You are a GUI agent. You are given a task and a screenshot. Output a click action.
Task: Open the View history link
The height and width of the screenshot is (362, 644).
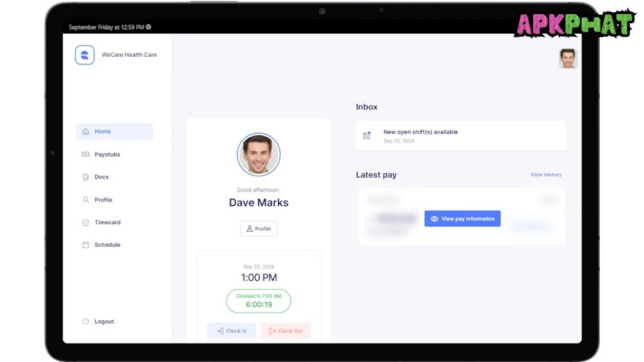(545, 175)
